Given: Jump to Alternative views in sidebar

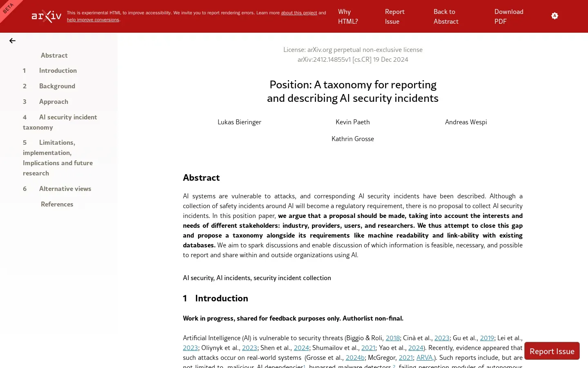Looking at the screenshot, I should point(65,189).
